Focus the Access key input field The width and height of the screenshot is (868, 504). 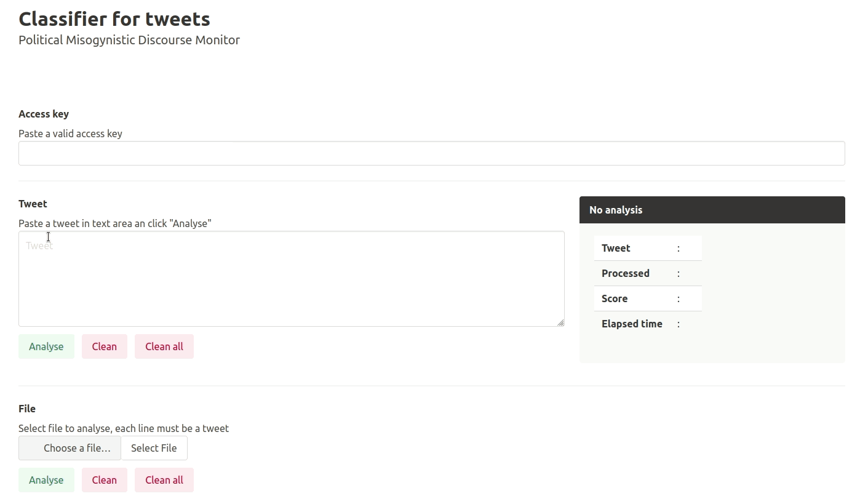431,153
